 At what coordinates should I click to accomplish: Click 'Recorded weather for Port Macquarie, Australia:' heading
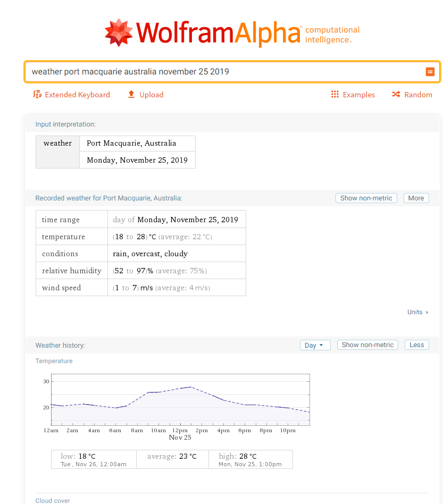(108, 198)
